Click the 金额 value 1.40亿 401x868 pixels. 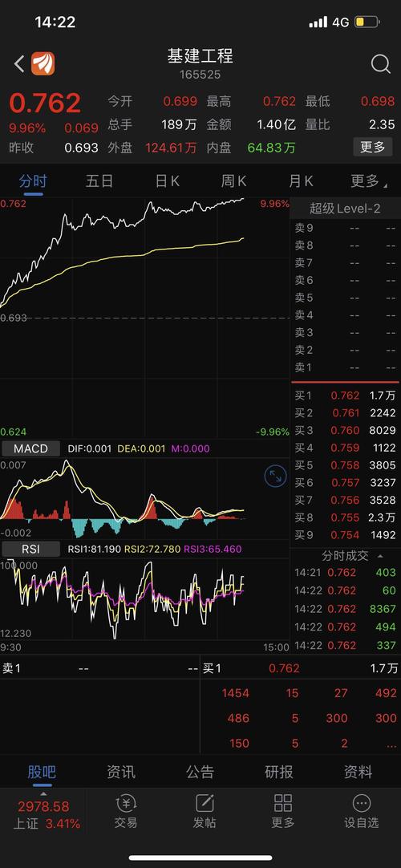pos(276,124)
